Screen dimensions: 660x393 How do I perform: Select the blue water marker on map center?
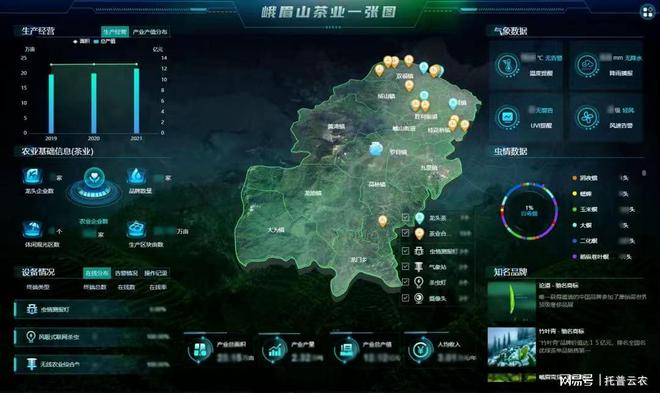pos(375,149)
